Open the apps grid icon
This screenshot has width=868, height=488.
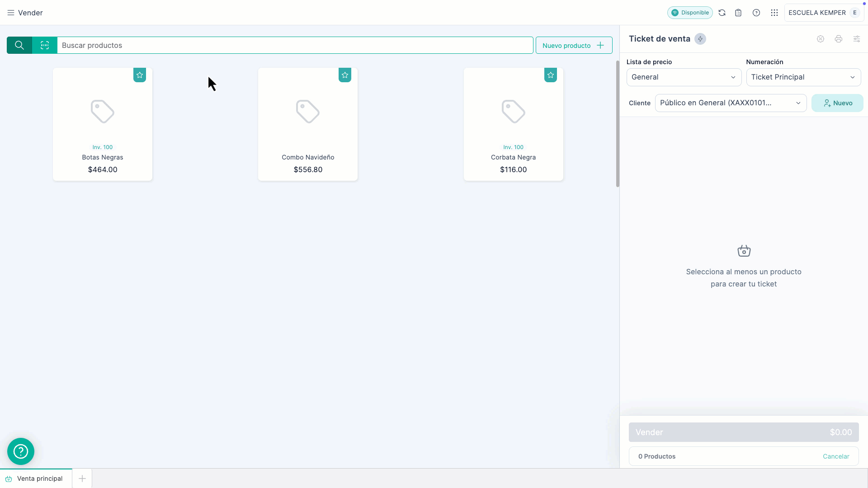click(774, 13)
